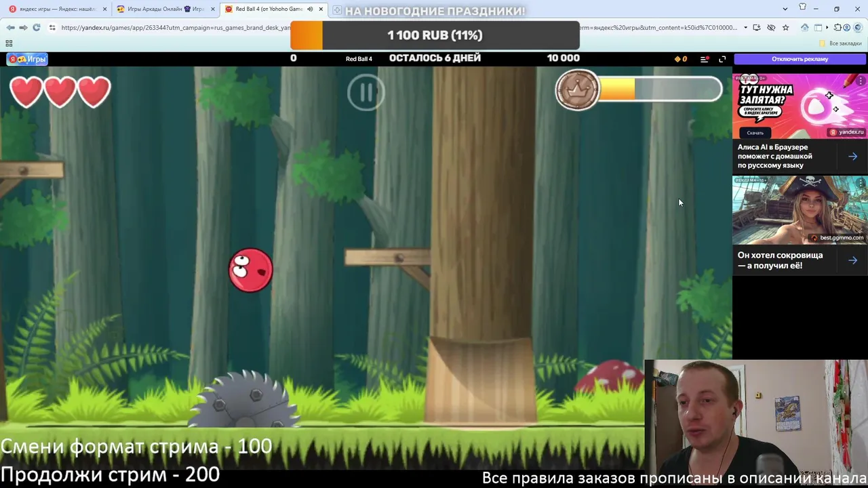The image size is (868, 488).
Task: Click the Red Ball character
Action: [251, 270]
